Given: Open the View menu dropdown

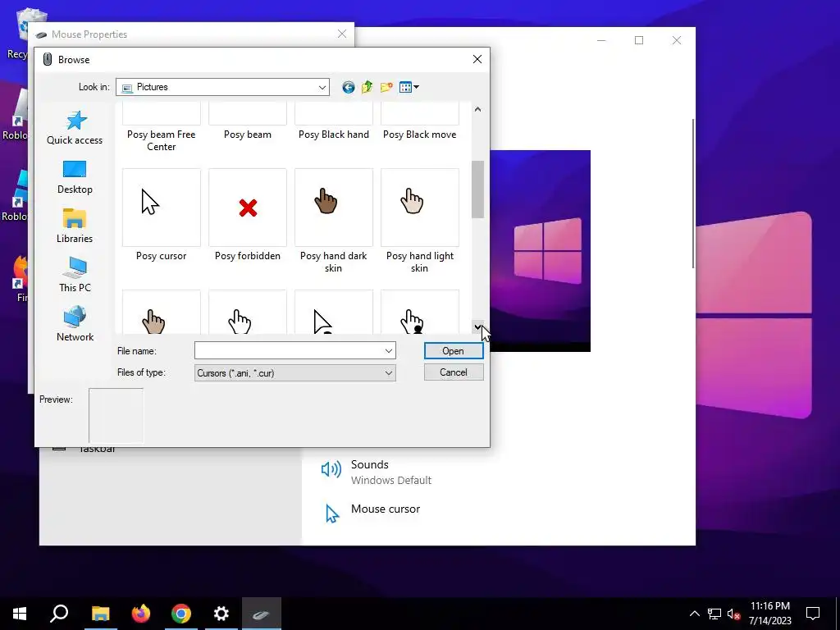Looking at the screenshot, I should [x=409, y=87].
